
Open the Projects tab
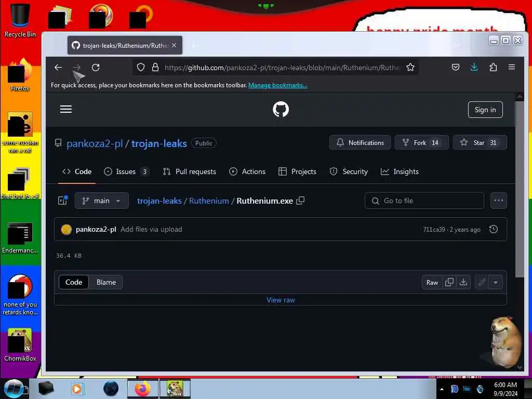click(x=297, y=171)
